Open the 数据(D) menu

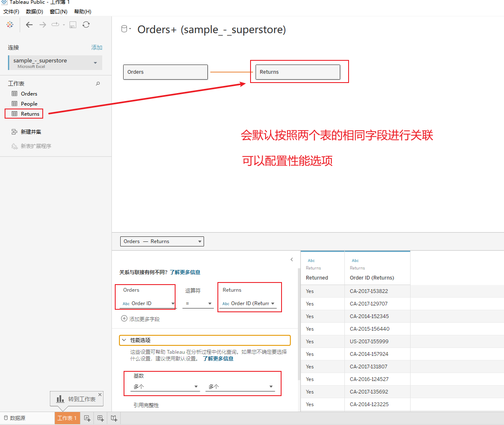coord(34,11)
